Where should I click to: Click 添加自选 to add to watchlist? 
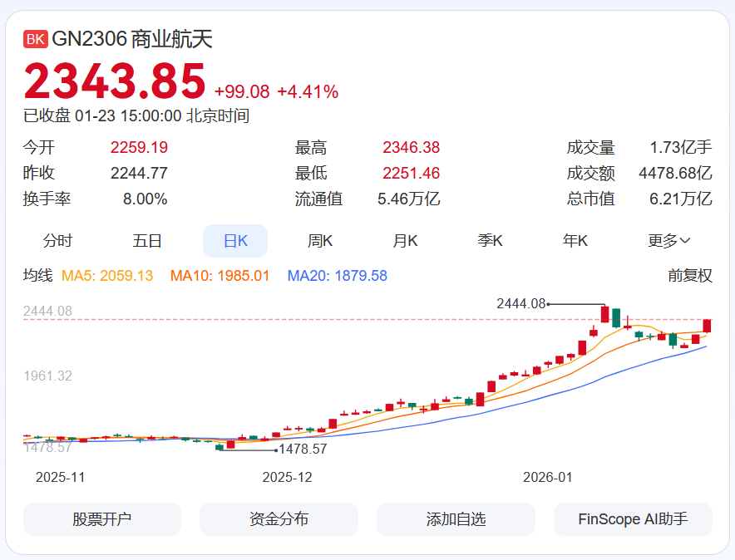[456, 519]
